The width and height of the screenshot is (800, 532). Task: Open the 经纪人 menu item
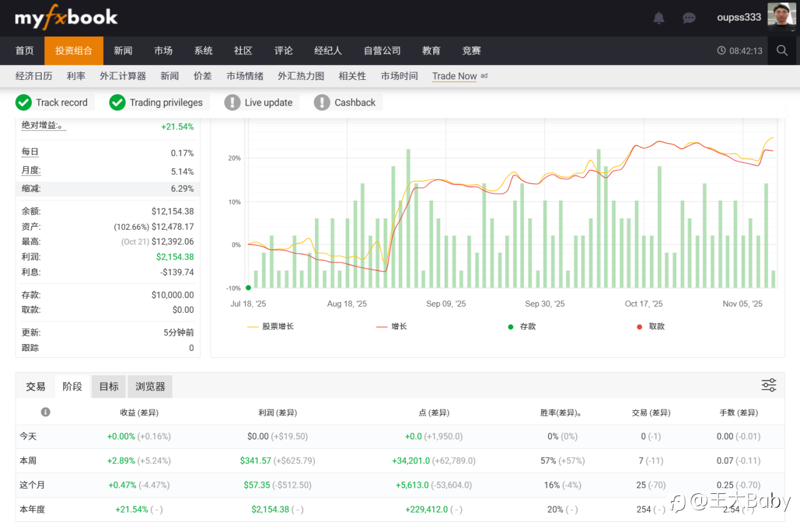328,51
